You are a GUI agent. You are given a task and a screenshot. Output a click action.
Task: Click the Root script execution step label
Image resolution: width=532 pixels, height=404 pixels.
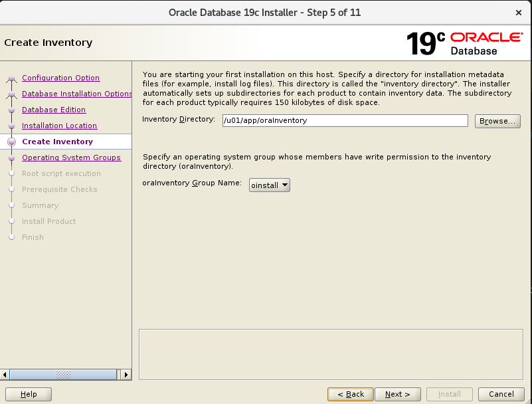pyautogui.click(x=61, y=173)
